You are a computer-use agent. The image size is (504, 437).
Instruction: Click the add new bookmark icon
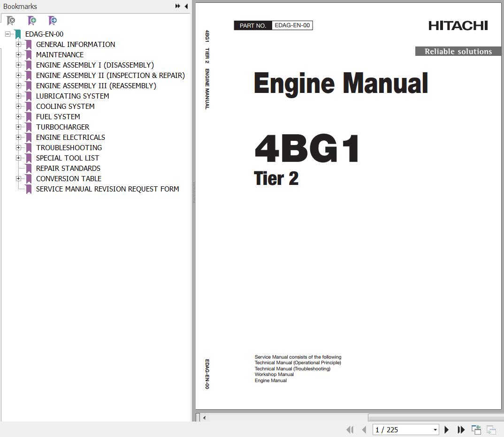(x=32, y=21)
